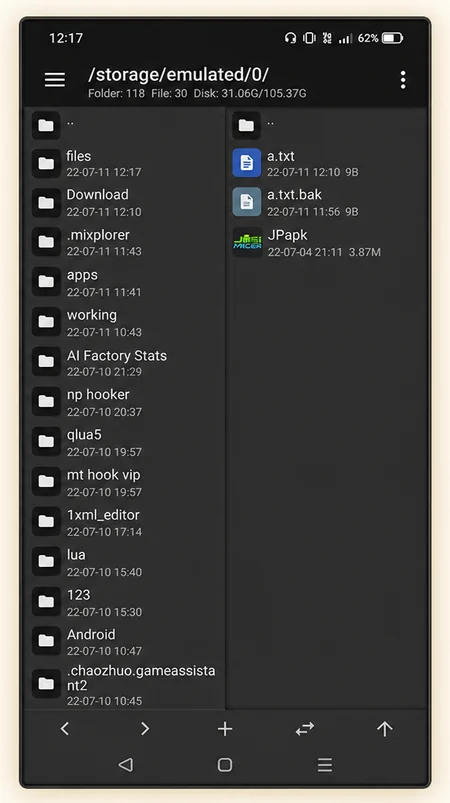Screen dimensions: 450x803
Task: Select the 'working' folder name
Action: (92, 315)
